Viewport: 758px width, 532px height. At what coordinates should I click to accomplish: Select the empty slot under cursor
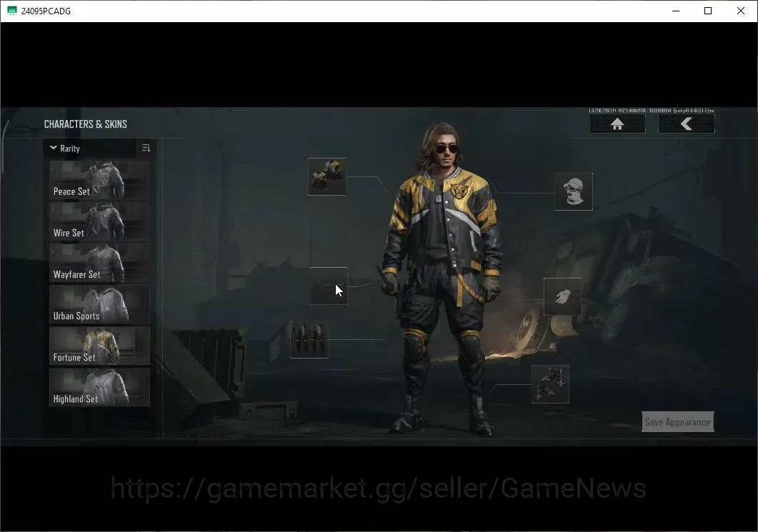(x=329, y=286)
